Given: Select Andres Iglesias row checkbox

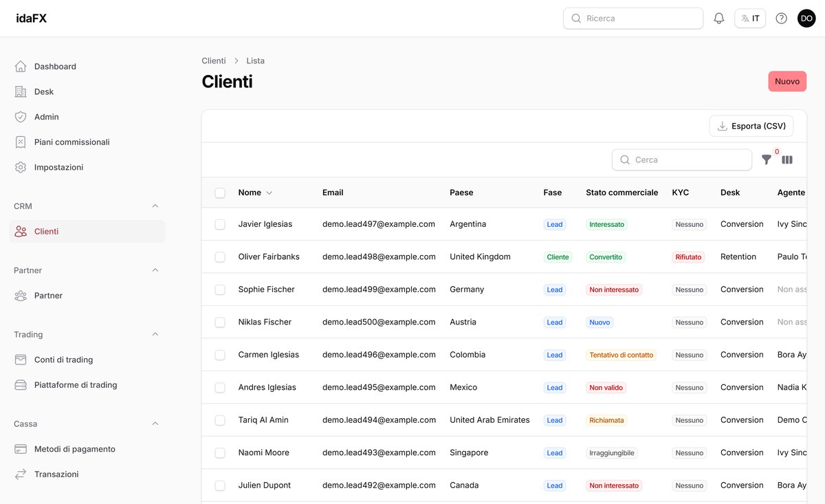Looking at the screenshot, I should click(220, 388).
